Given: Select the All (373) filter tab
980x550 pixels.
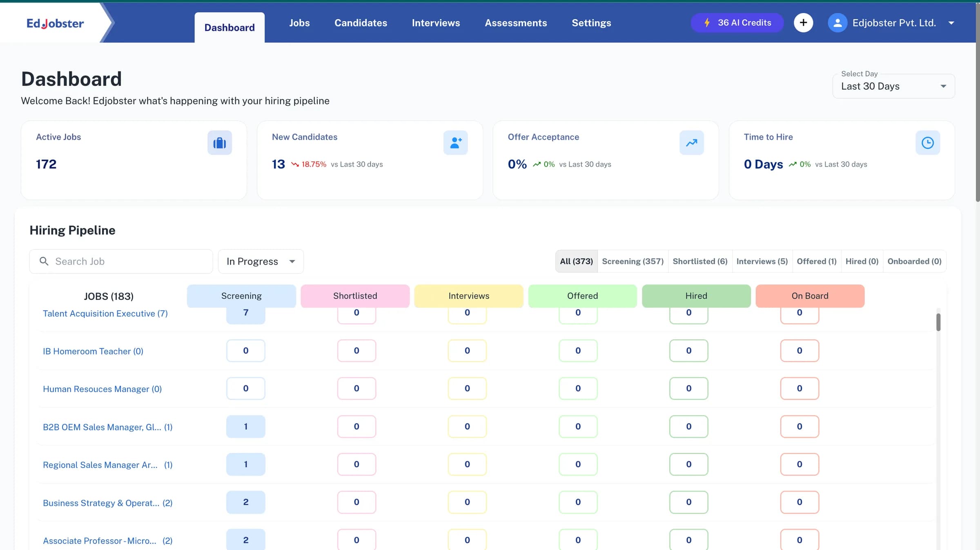Looking at the screenshot, I should coord(577,261).
